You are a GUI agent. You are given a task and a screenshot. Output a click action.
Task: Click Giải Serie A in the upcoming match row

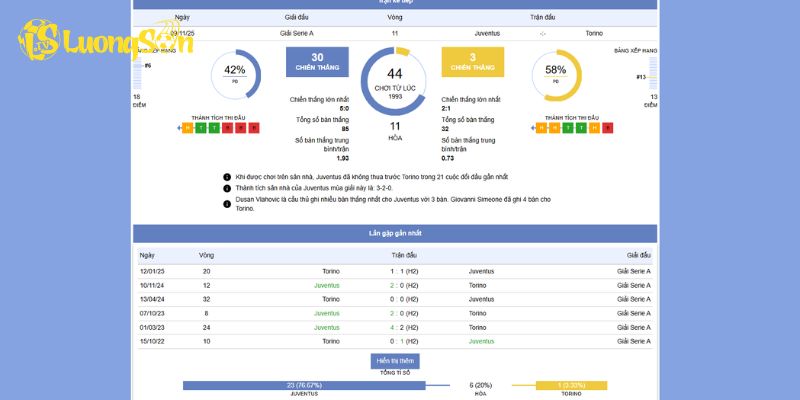[x=297, y=33]
